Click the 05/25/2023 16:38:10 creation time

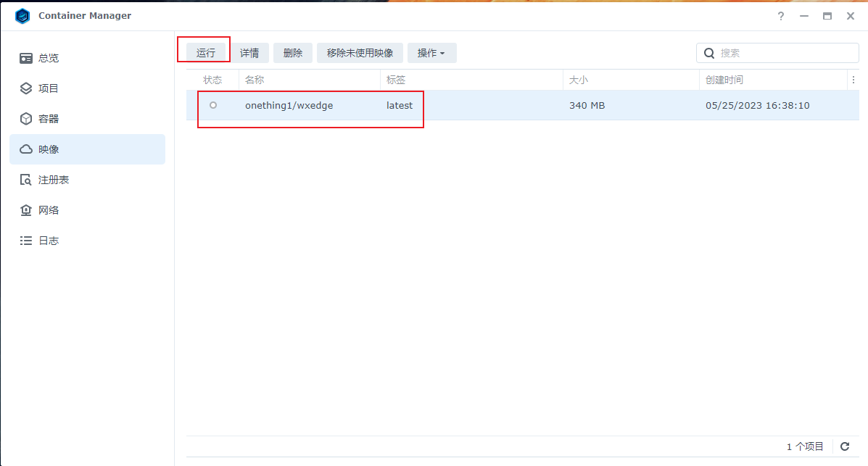[757, 105]
